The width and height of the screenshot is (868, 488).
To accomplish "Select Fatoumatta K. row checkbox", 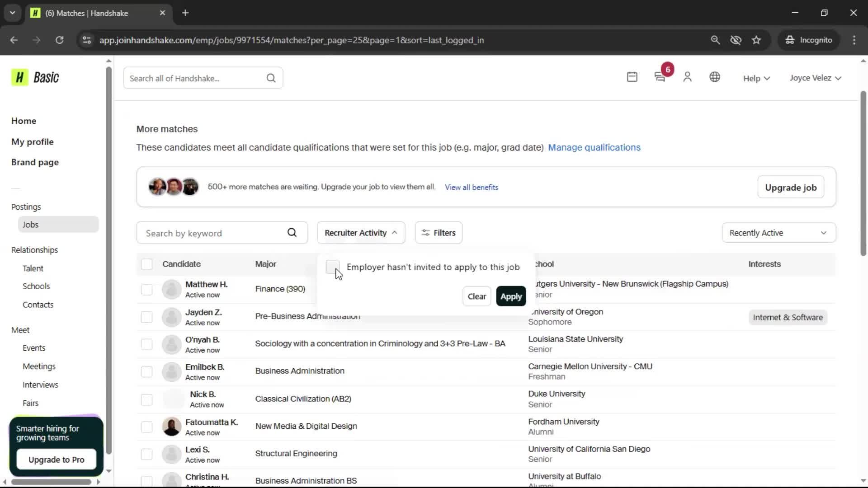I will pyautogui.click(x=146, y=427).
